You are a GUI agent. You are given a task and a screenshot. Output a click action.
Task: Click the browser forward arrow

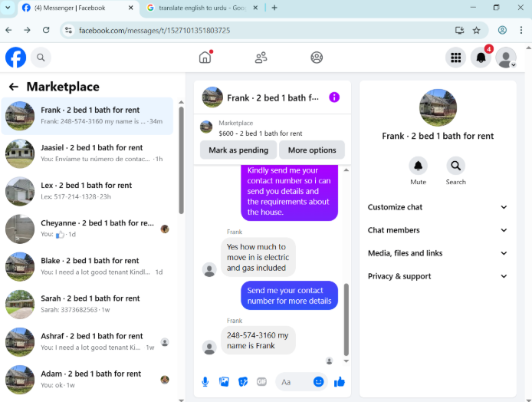[27, 30]
